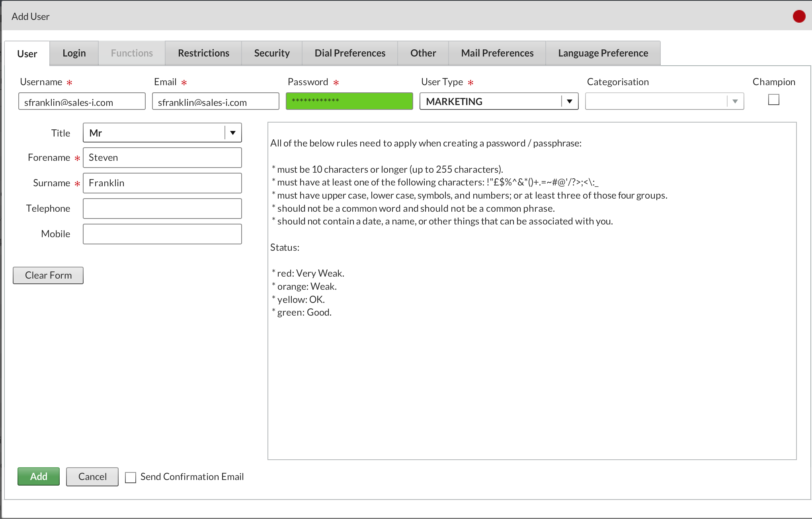Click the Add button to save user
This screenshot has width=812, height=519.
[x=38, y=476]
